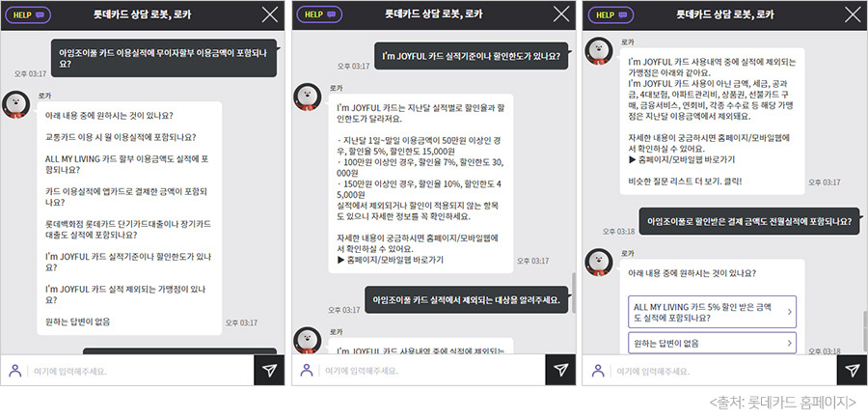Viewport: 868px width, 420px height.
Task: Close the chat containing the 전월실적 question
Action: point(854,14)
